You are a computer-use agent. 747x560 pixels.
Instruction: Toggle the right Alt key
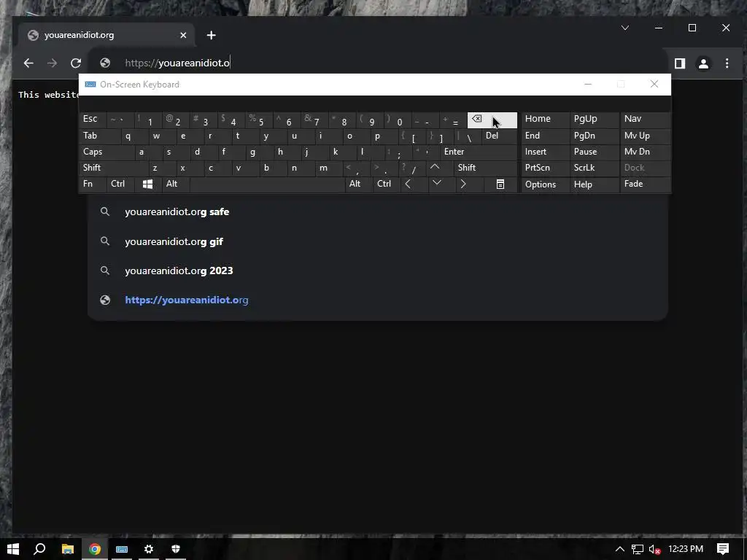coord(358,184)
